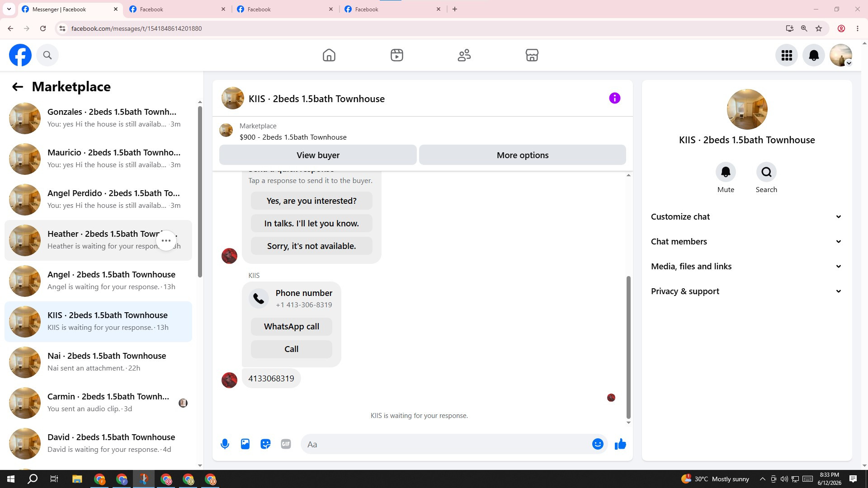Open the Marketplace storefront icon
Viewport: 868px width, 488px height.
pyautogui.click(x=532, y=55)
